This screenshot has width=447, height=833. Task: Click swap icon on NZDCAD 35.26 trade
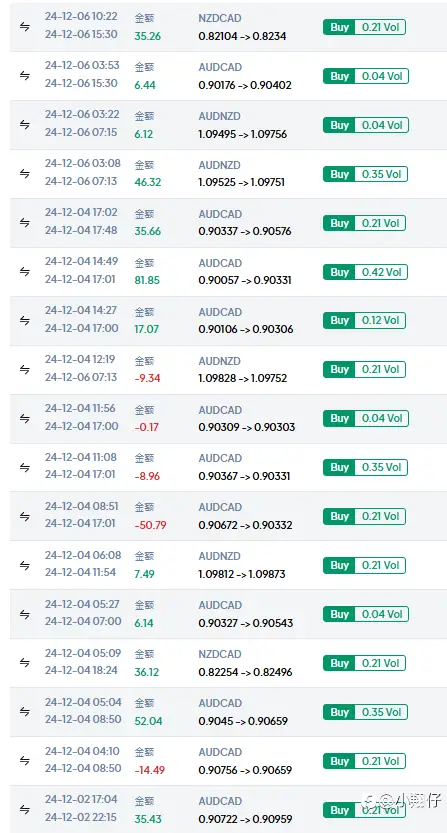(24, 27)
